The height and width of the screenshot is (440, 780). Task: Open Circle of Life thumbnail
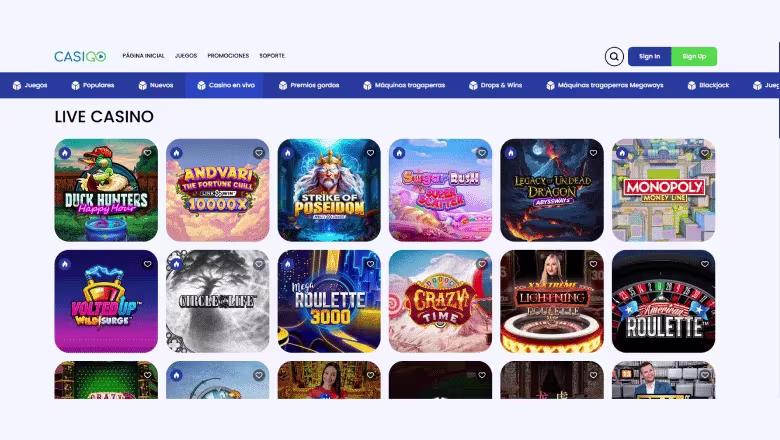tap(217, 301)
